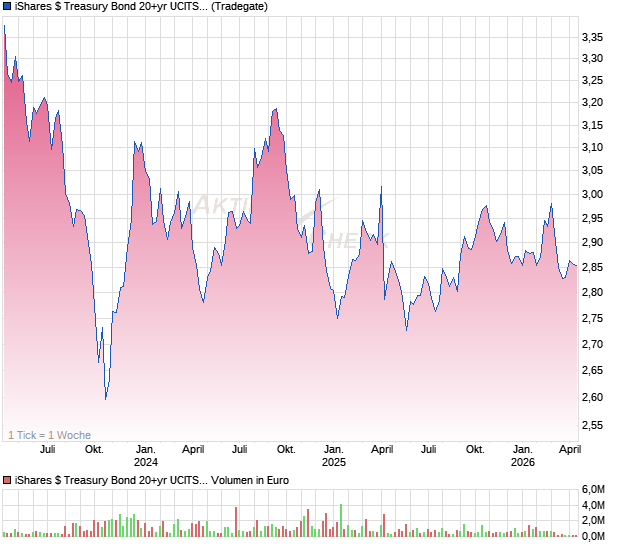Click the AktienCheck watermark logo in chart
Image resolution: width=620 pixels, height=546 pixels.
coord(290,222)
